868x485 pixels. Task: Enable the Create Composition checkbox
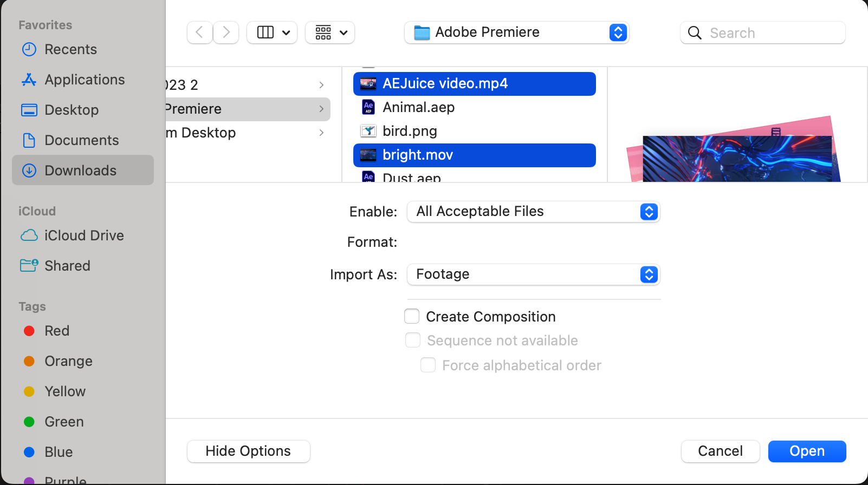(x=412, y=316)
